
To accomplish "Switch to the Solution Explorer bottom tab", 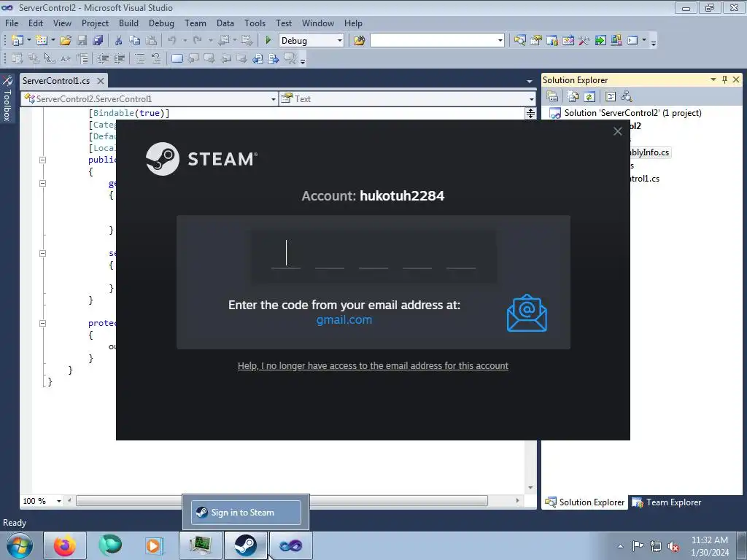I will (584, 502).
